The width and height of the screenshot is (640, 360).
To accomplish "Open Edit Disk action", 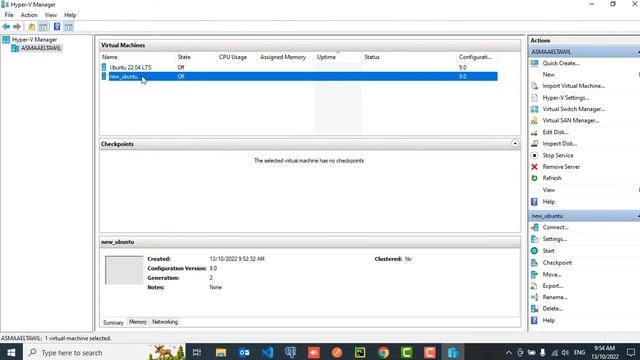I will click(x=555, y=132).
